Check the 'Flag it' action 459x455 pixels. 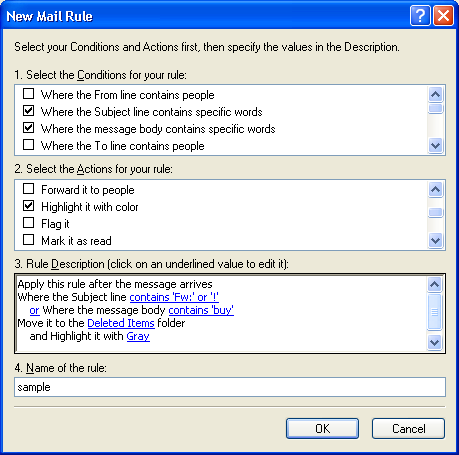click(x=29, y=223)
